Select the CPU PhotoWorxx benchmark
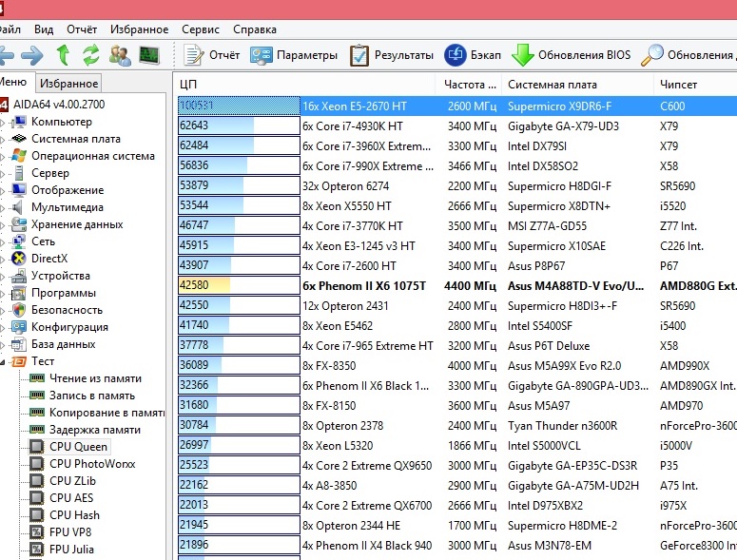Screen dimensions: 737x560 pyautogui.click(x=92, y=464)
